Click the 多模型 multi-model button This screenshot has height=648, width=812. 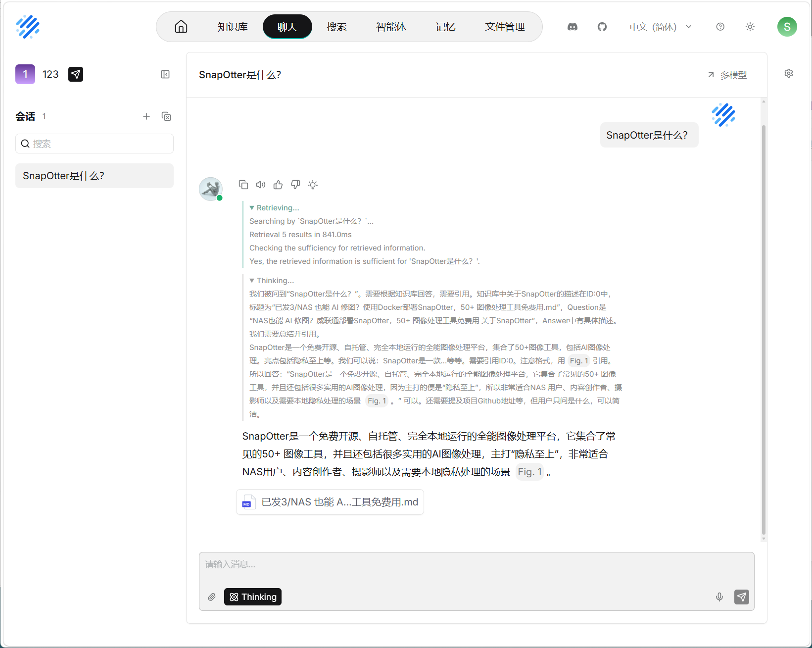coord(727,75)
